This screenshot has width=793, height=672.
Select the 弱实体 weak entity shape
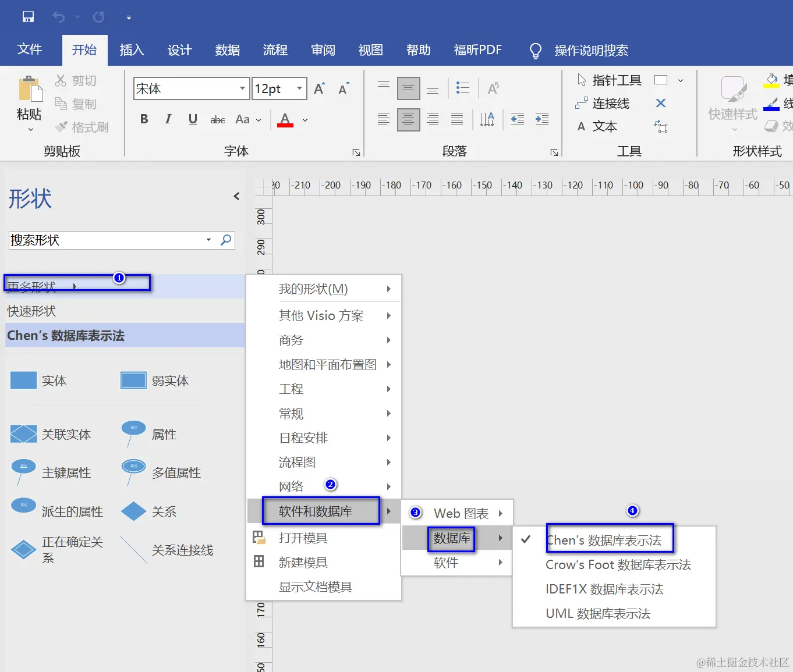click(155, 381)
